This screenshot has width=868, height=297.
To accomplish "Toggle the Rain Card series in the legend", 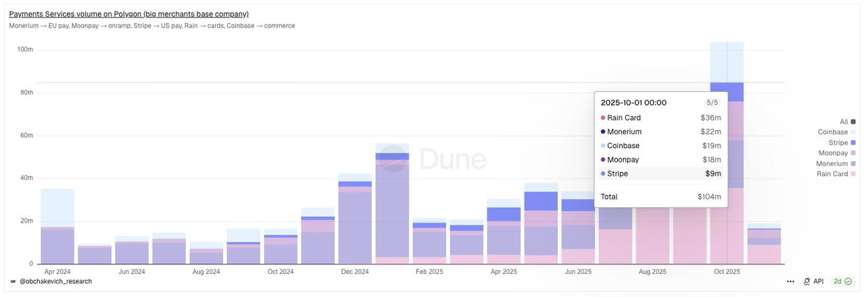I will pyautogui.click(x=837, y=173).
